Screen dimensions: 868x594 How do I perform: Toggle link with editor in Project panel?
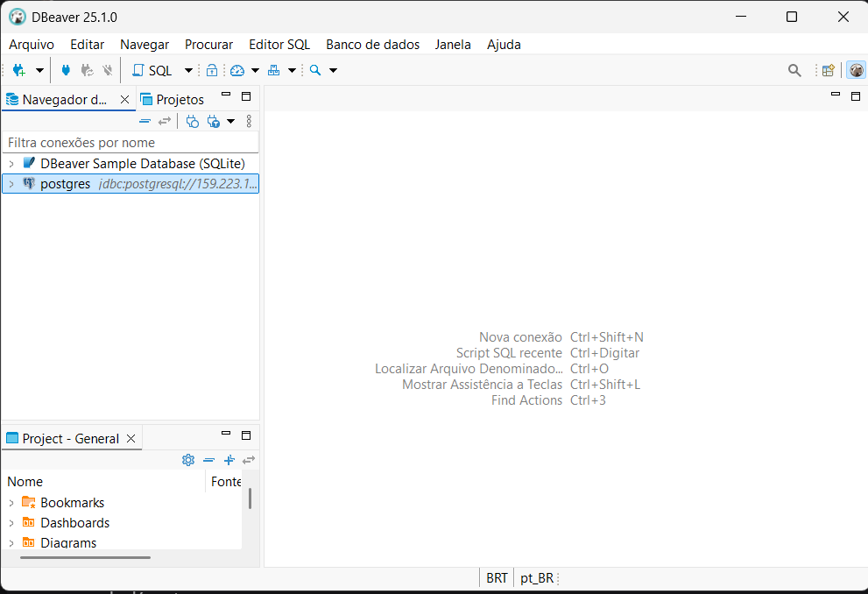click(249, 460)
